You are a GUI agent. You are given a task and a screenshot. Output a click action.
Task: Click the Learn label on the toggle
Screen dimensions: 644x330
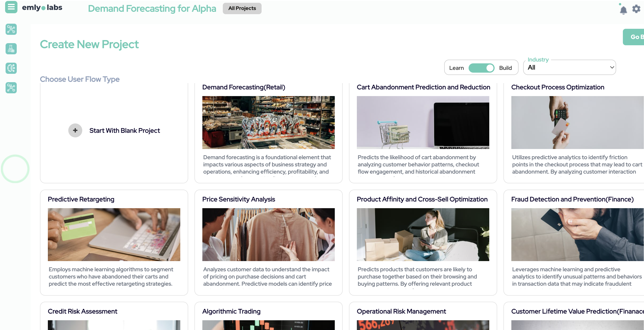click(456, 68)
